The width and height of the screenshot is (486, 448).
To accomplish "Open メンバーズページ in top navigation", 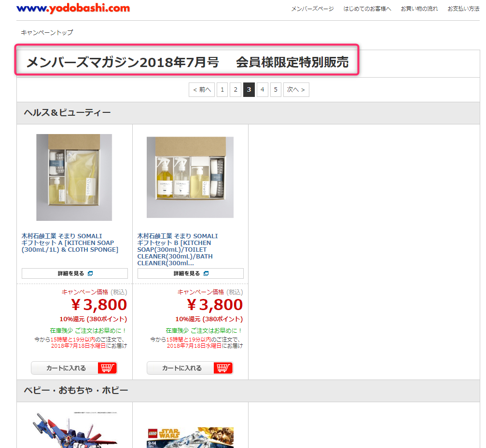I will [312, 9].
